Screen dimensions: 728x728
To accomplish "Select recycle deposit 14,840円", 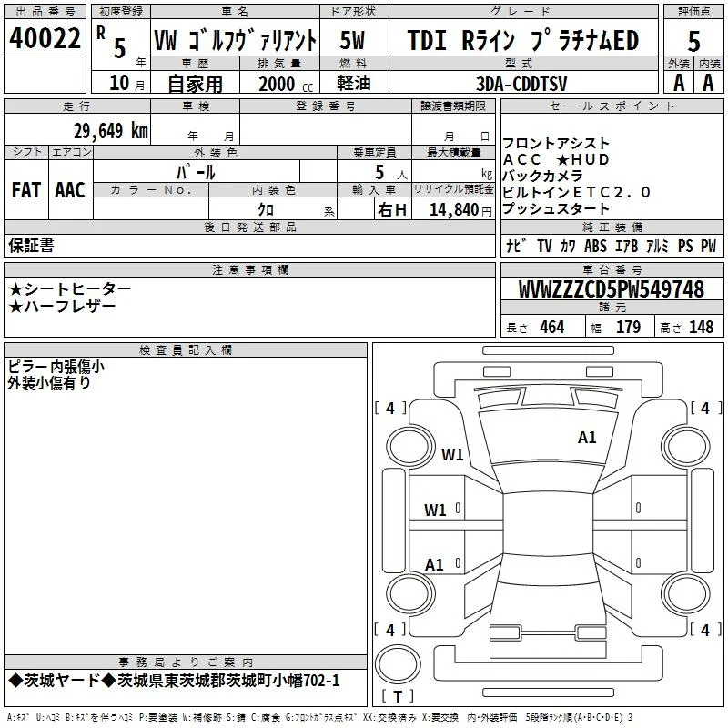I will point(460,210).
